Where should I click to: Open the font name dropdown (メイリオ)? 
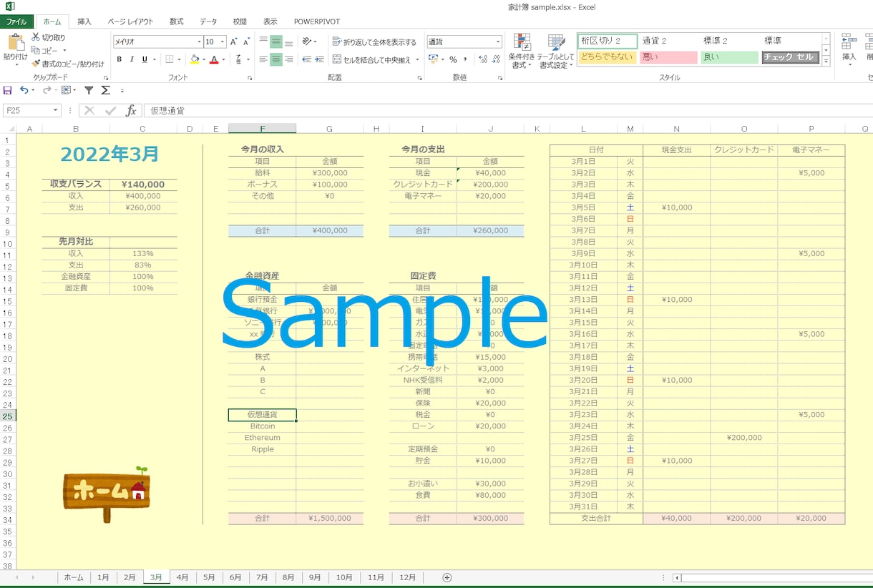[x=199, y=42]
